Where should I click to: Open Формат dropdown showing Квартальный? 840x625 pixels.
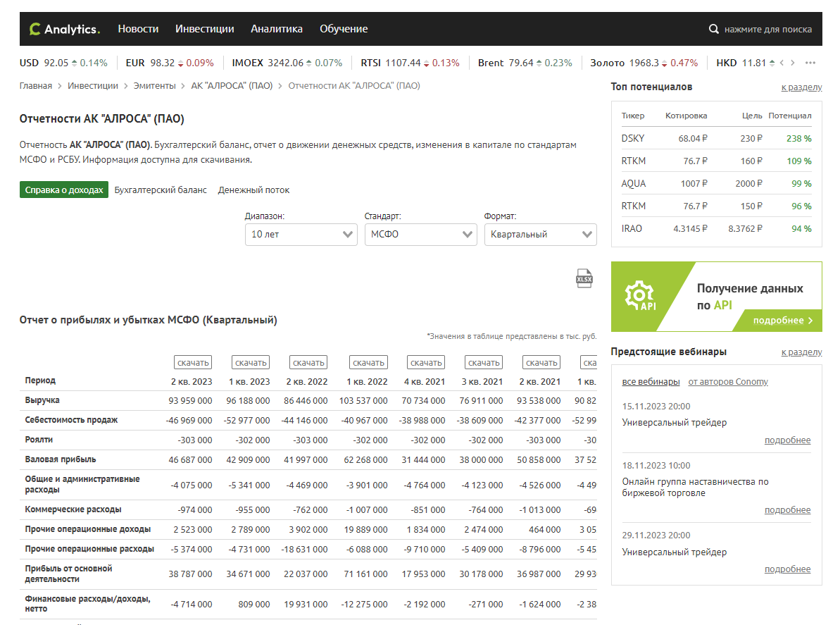(541, 234)
